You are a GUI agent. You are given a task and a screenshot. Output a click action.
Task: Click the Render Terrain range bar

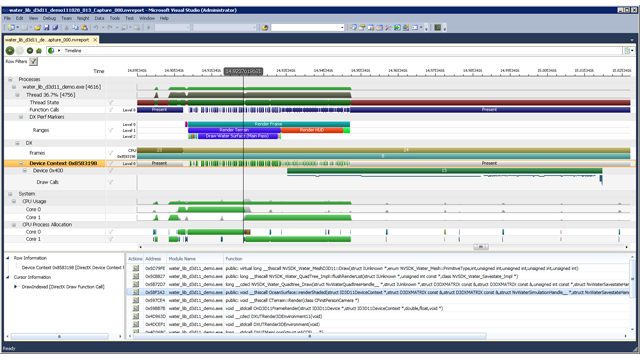pos(234,130)
